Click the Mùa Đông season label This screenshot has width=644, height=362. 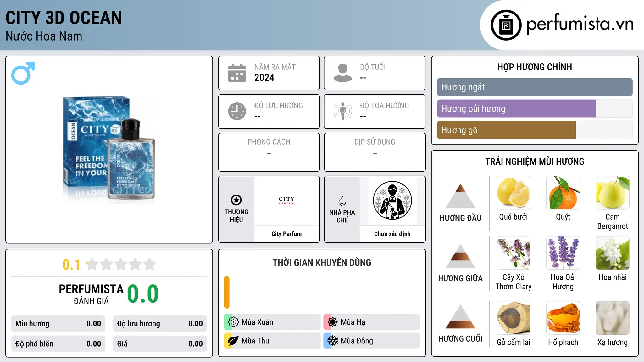tap(357, 341)
